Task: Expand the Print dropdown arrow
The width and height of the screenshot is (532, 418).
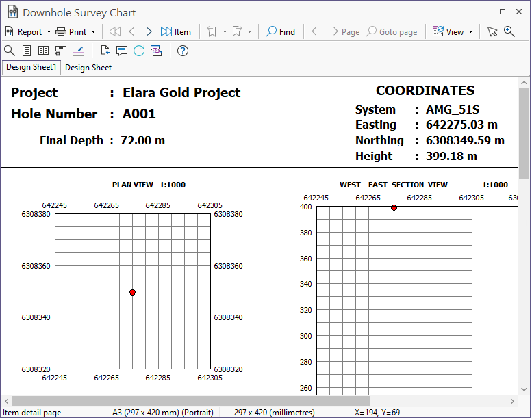Action: 94,32
